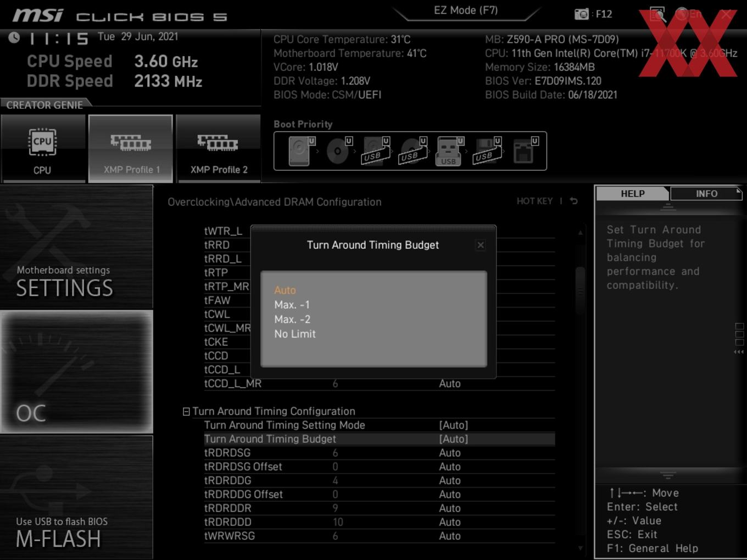Click the USB key boot device icon
Image resolution: width=747 pixels, height=560 pixels.
449,151
